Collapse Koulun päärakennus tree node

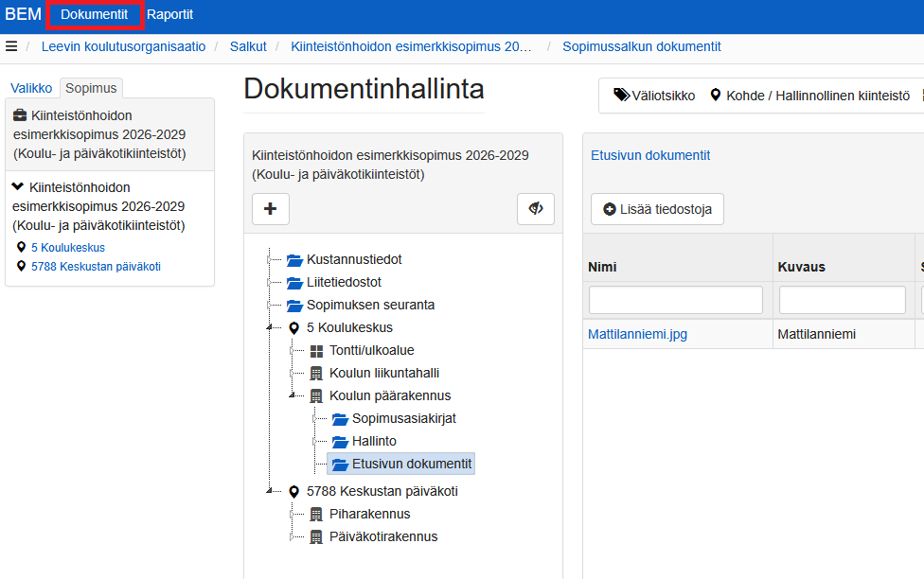coord(292,395)
